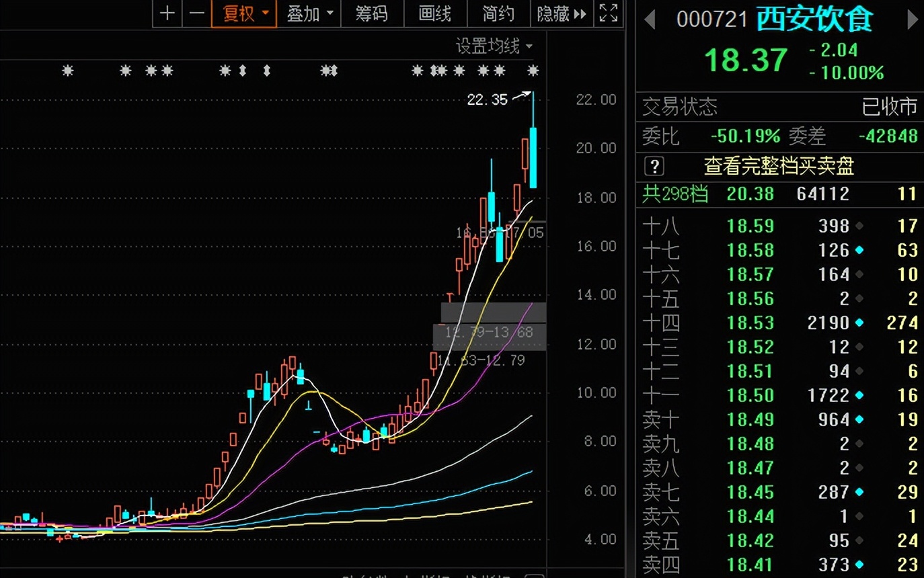
Task: Select the 十四 sell order row at 18.53
Action: click(x=779, y=323)
